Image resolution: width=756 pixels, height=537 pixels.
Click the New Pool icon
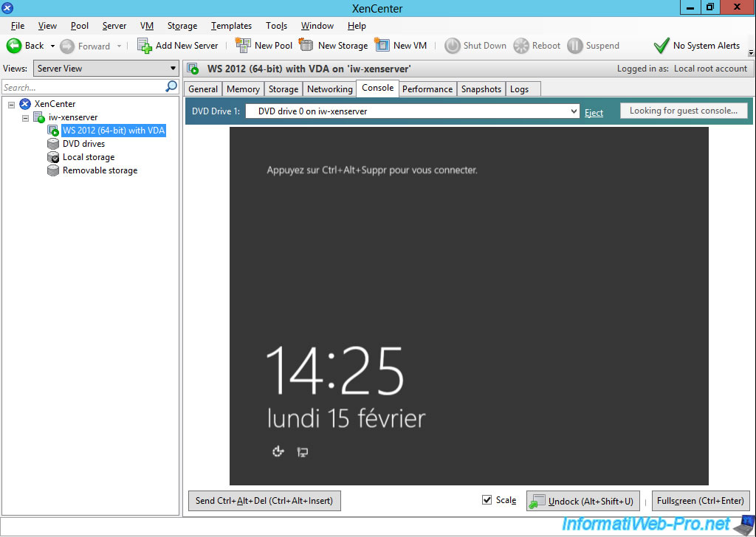(242, 45)
